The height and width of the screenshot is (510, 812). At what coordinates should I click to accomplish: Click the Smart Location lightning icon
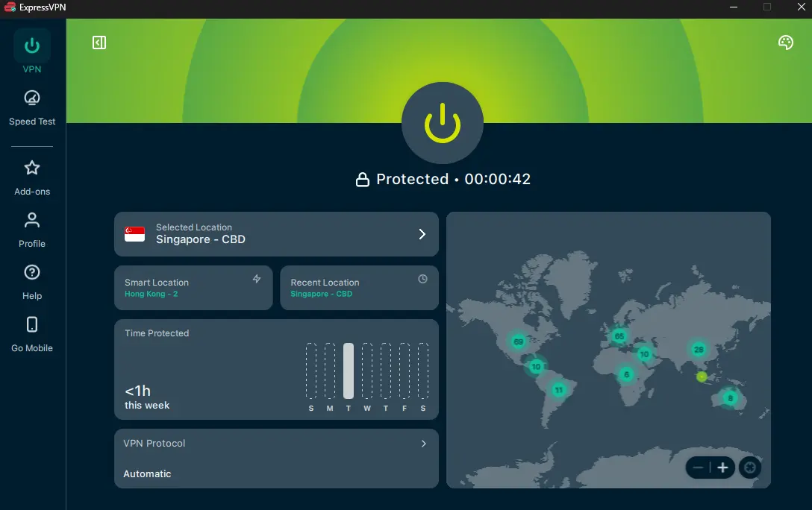click(257, 279)
